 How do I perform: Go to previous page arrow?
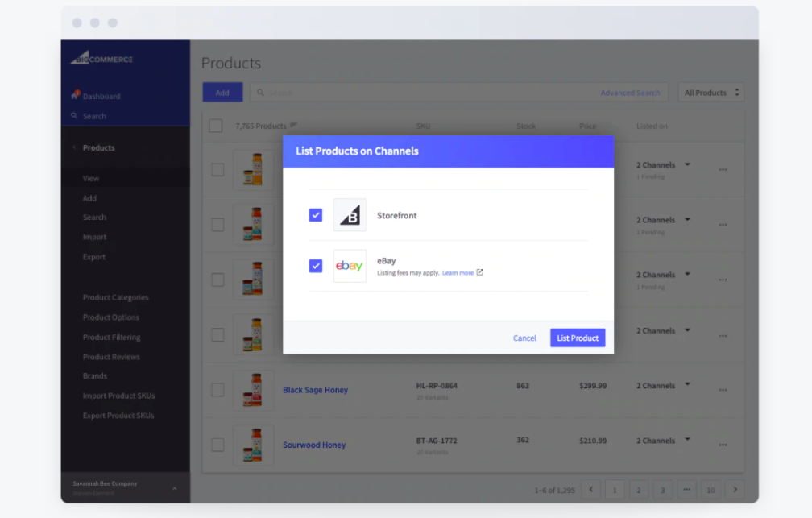(591, 490)
